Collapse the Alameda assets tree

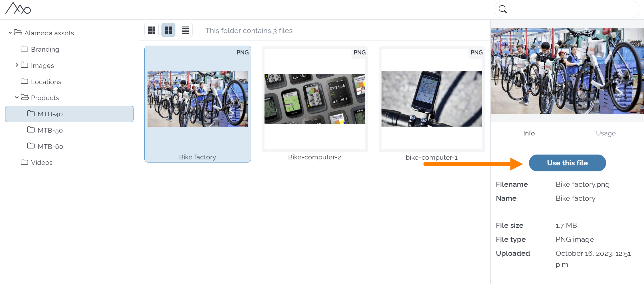tap(10, 33)
